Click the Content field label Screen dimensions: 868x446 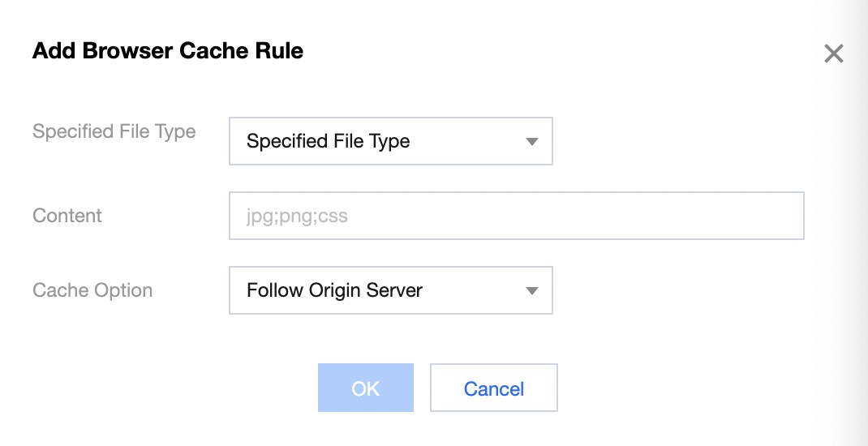click(67, 216)
